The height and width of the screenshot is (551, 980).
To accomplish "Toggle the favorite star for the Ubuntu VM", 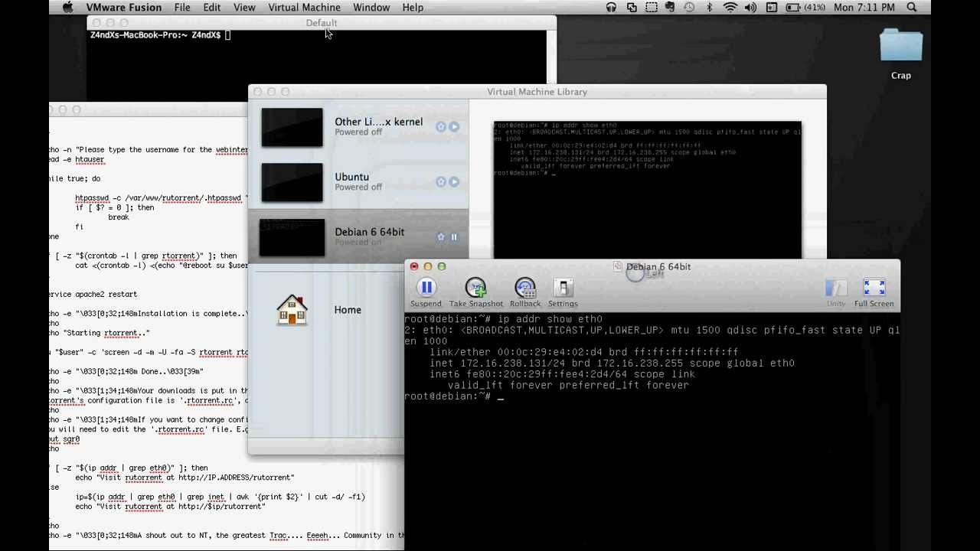I will [x=441, y=182].
